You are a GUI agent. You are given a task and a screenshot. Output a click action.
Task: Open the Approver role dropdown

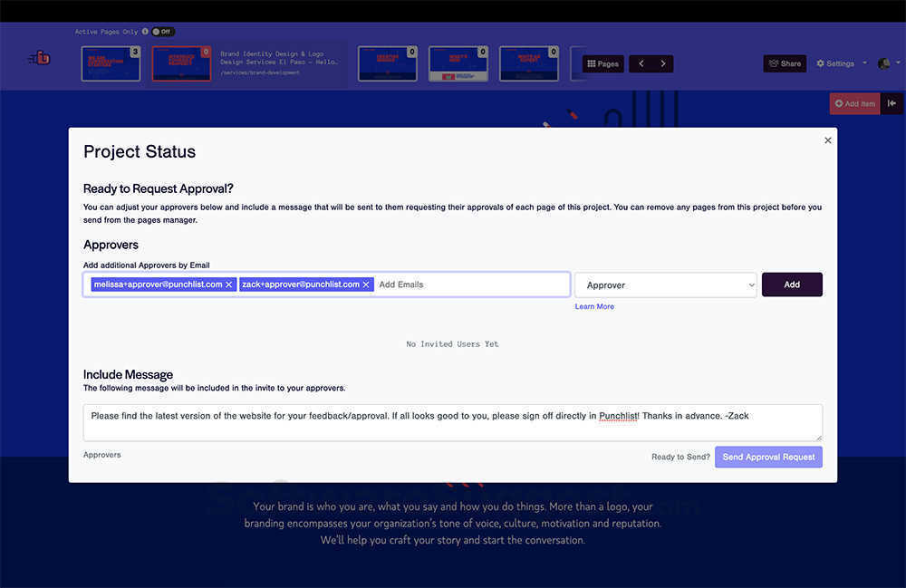[665, 284]
